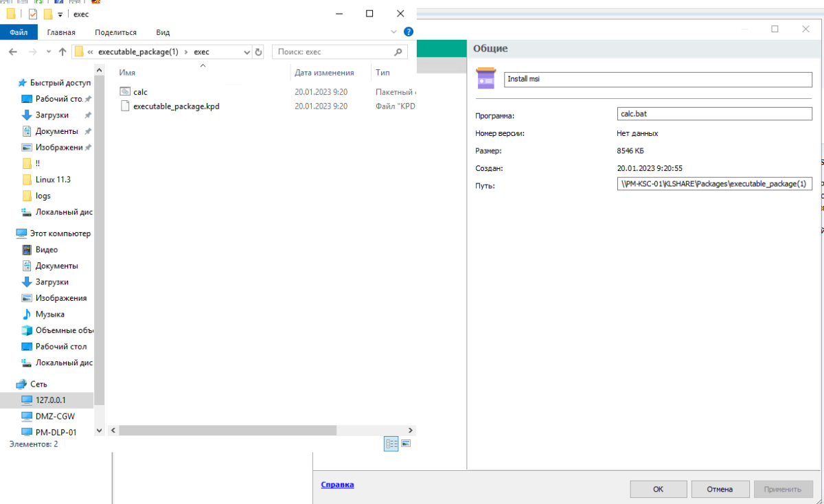The width and height of the screenshot is (824, 504).
Task: Go forward with the right arrow
Action: 32,52
